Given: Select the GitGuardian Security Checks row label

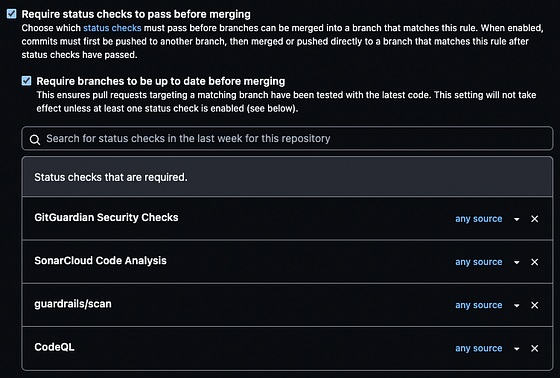Looking at the screenshot, I should pyautogui.click(x=106, y=217).
